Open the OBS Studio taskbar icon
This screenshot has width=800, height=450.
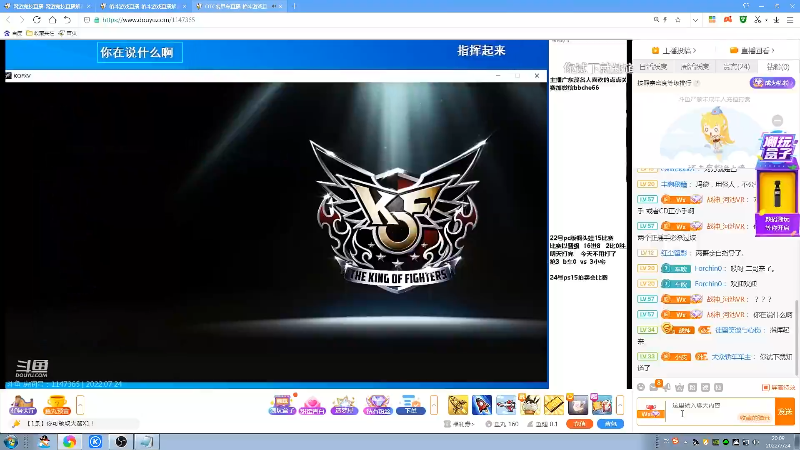(x=121, y=442)
